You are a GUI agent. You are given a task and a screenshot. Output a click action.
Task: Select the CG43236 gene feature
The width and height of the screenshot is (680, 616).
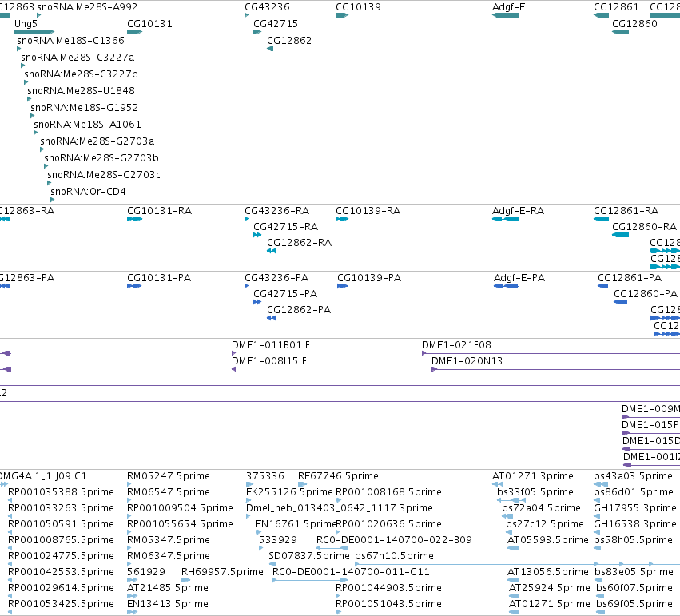(x=247, y=15)
